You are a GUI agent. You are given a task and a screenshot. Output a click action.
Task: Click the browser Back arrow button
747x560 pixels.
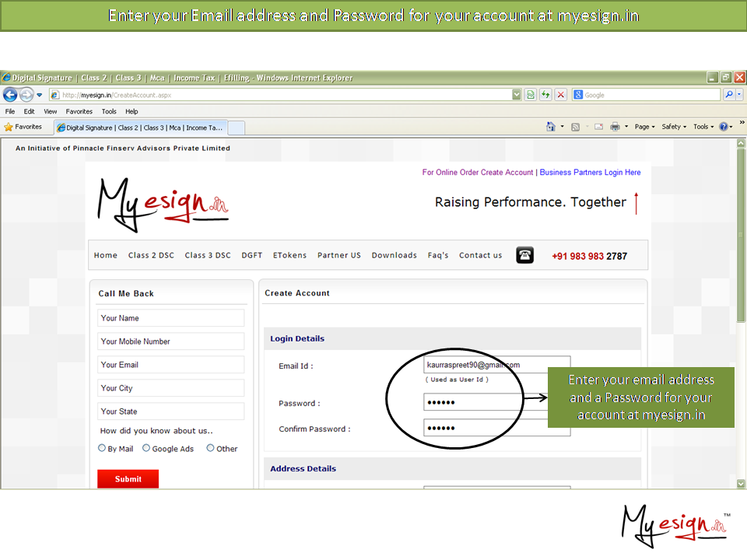click(10, 95)
